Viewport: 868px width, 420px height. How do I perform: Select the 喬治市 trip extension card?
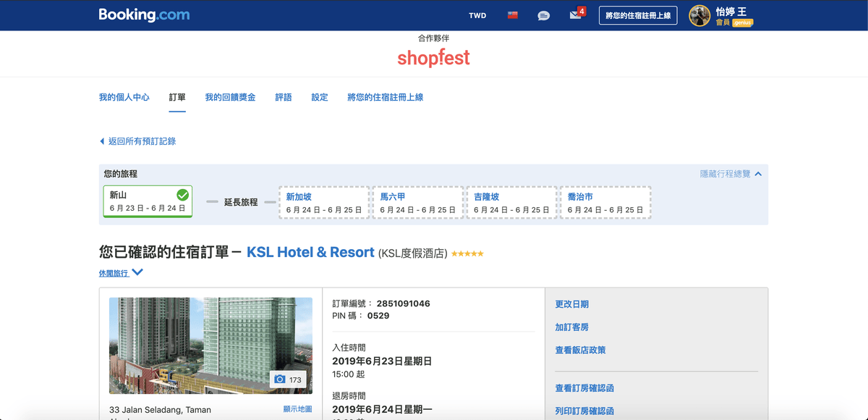point(606,203)
